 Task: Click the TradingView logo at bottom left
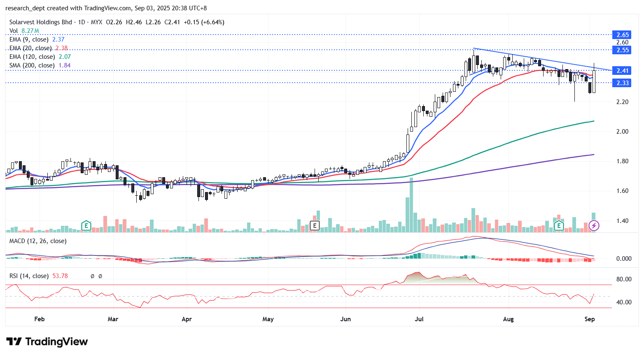[47, 342]
